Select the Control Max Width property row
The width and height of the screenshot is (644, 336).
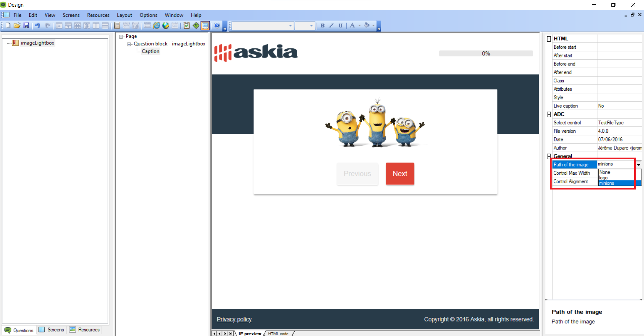point(575,173)
